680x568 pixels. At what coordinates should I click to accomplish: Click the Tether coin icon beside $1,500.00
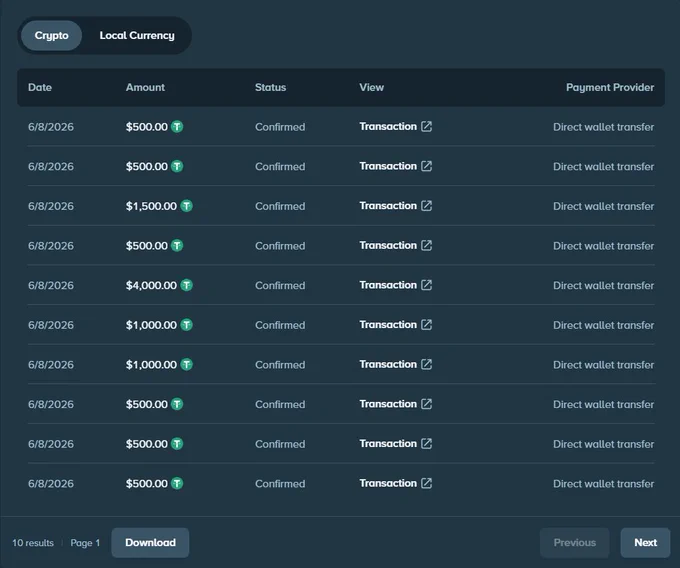click(x=186, y=206)
